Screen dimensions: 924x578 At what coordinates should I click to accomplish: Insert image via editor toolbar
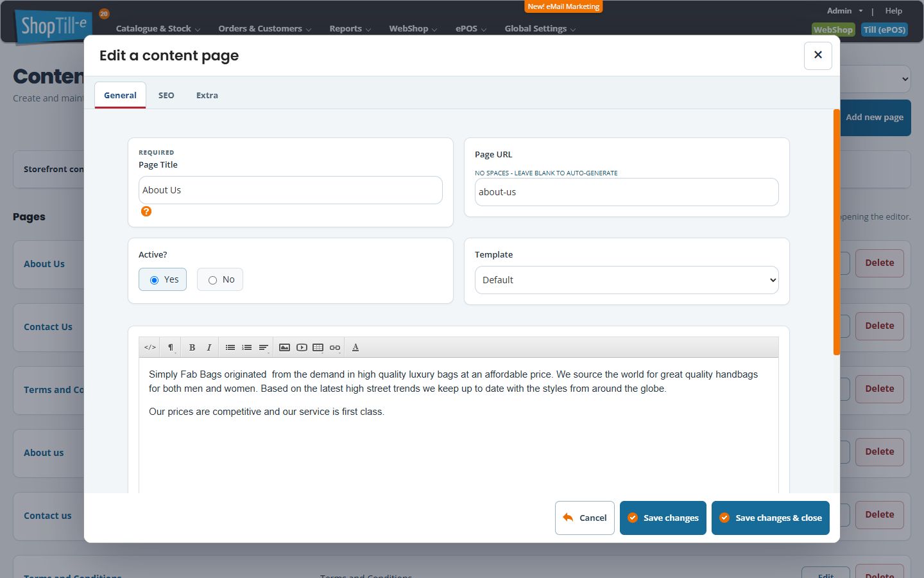[284, 347]
